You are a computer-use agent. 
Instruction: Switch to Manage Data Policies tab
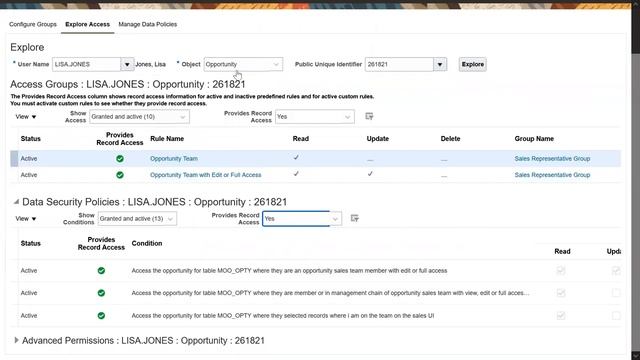tap(148, 24)
